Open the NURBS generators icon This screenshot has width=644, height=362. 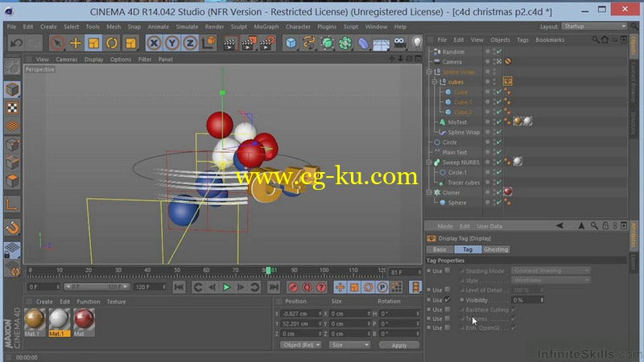coord(328,43)
